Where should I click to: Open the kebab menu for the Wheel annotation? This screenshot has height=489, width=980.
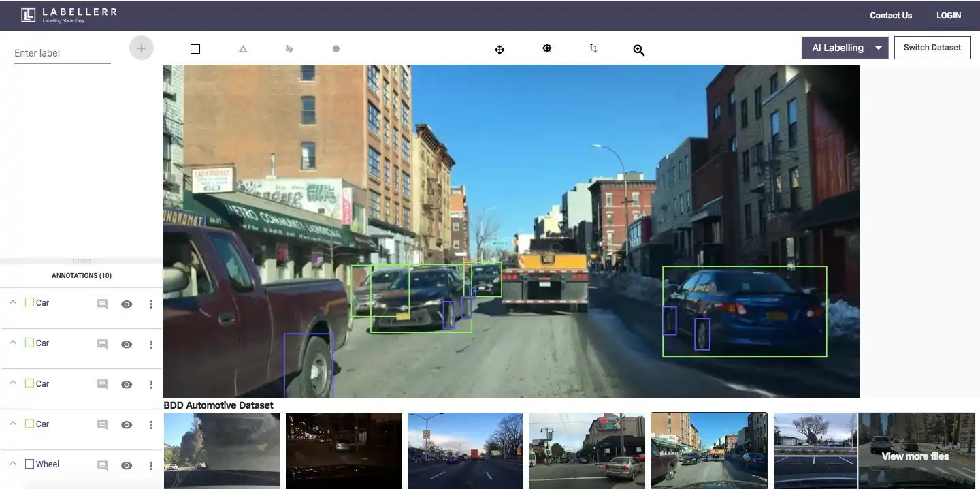point(151,466)
